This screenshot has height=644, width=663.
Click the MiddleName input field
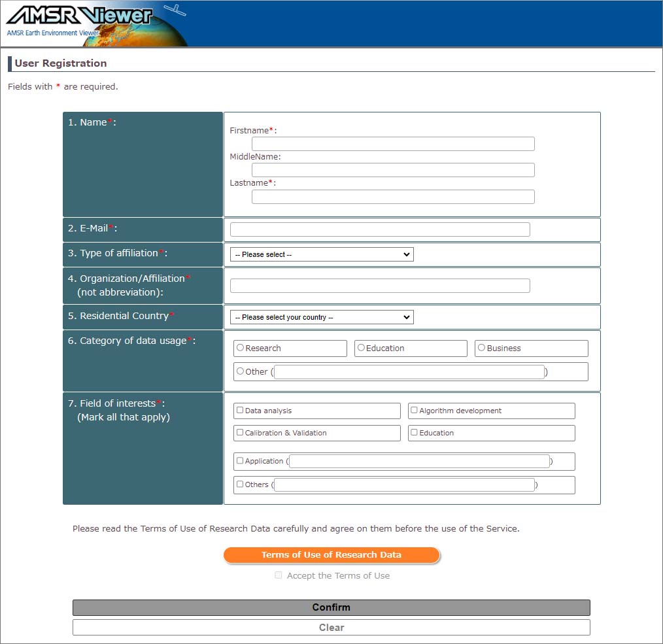[x=393, y=170]
